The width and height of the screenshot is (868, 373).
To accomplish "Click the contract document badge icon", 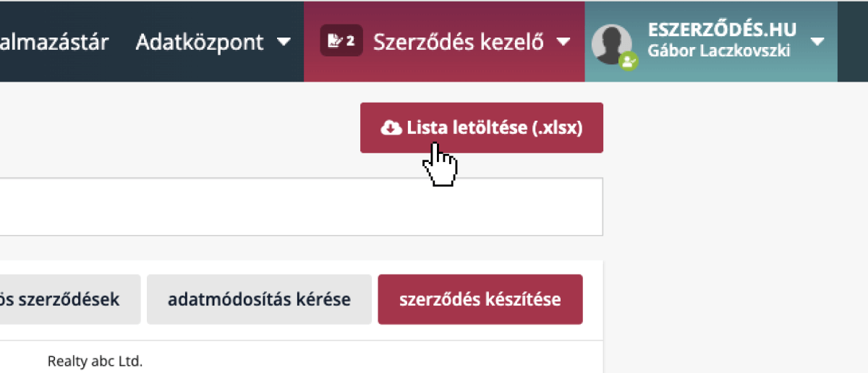I will (x=334, y=41).
